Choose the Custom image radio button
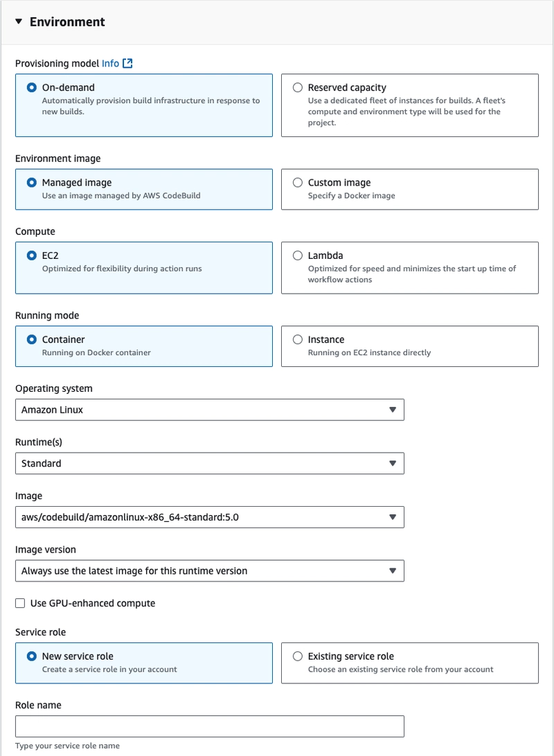 coord(298,182)
